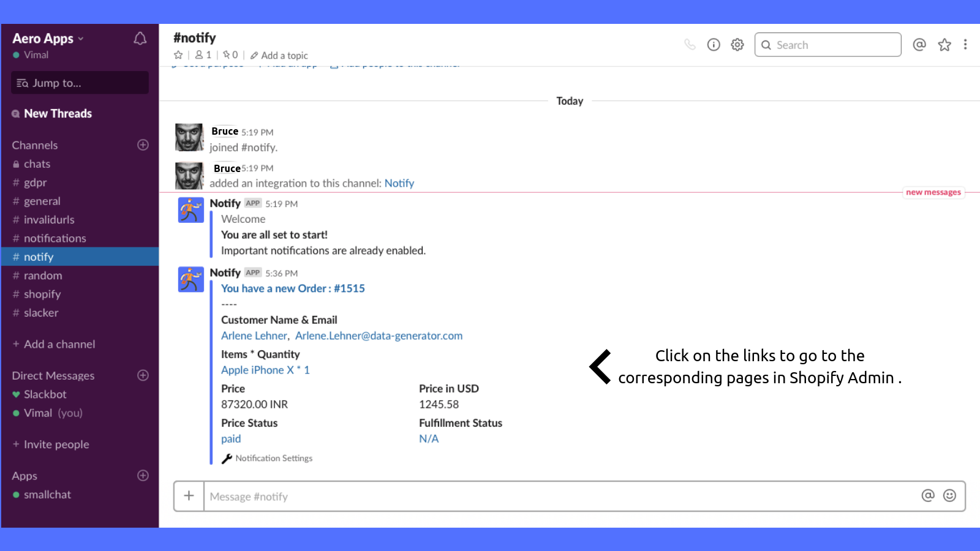Select the #shopify channel
This screenshot has height=551, width=980.
click(42, 294)
